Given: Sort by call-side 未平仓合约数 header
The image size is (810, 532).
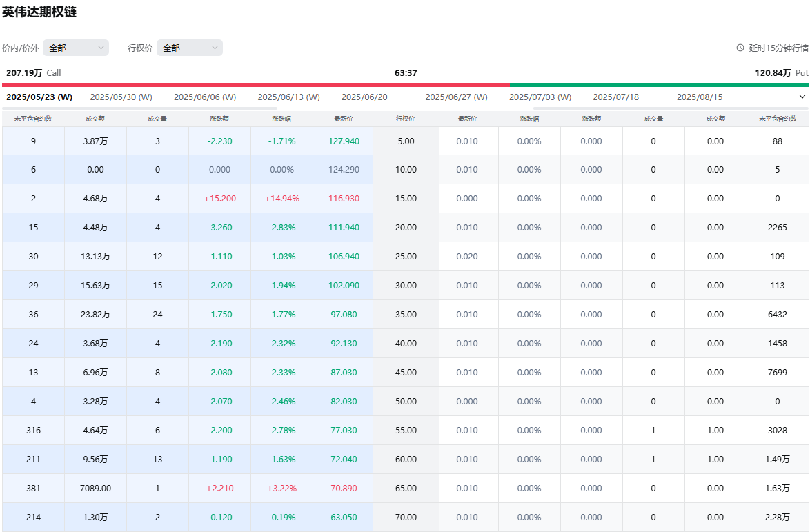Looking at the screenshot, I should pyautogui.click(x=33, y=119).
